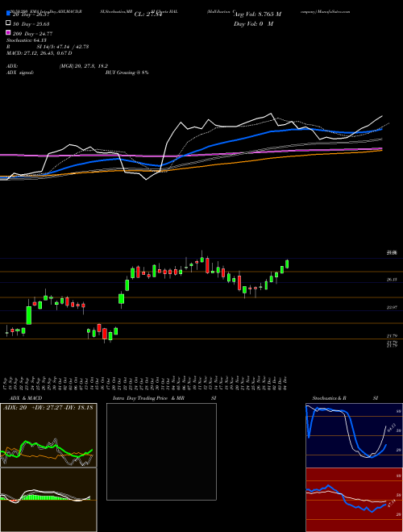Click the blue 20 Day legend swatch

8,14
